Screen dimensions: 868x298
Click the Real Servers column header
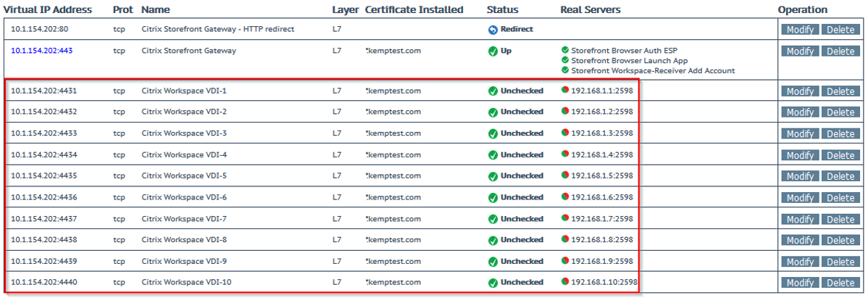tap(590, 10)
